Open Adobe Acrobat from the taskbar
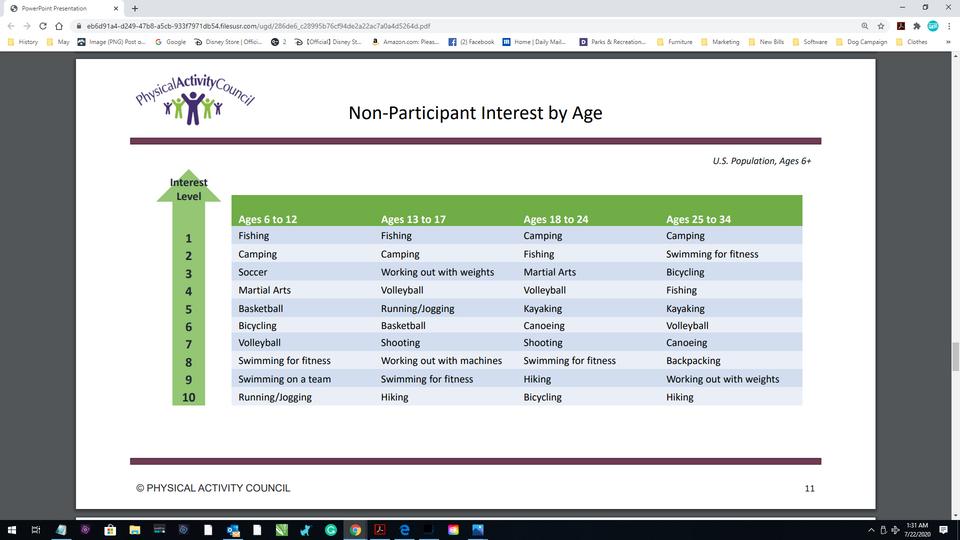The width and height of the screenshot is (960, 540). pyautogui.click(x=380, y=530)
